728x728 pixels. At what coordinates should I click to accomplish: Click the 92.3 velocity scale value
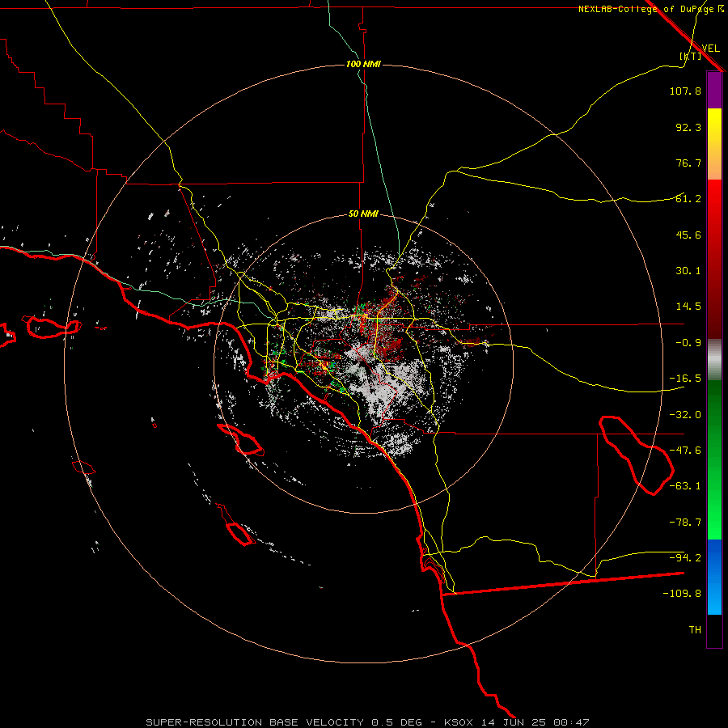tap(688, 127)
